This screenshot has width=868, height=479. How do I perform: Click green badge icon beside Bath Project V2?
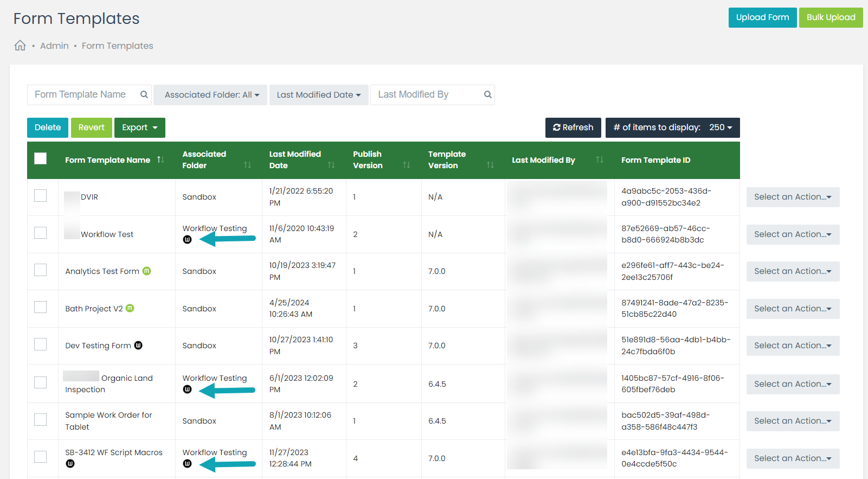130,308
